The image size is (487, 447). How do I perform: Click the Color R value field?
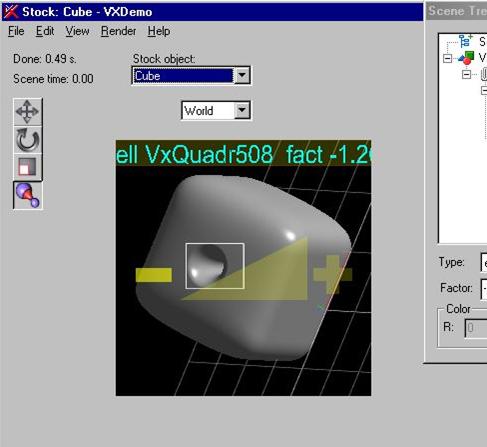pos(476,328)
